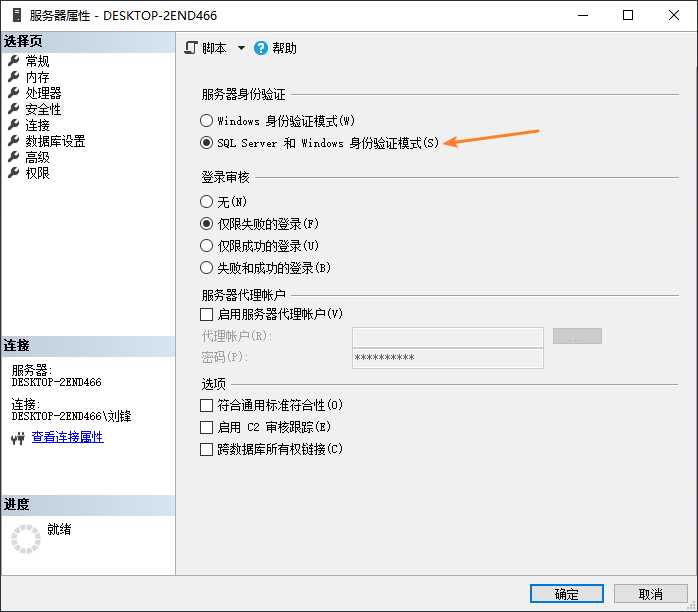This screenshot has height=612, width=698.
Task: Click the 确定 button
Action: coord(567,594)
